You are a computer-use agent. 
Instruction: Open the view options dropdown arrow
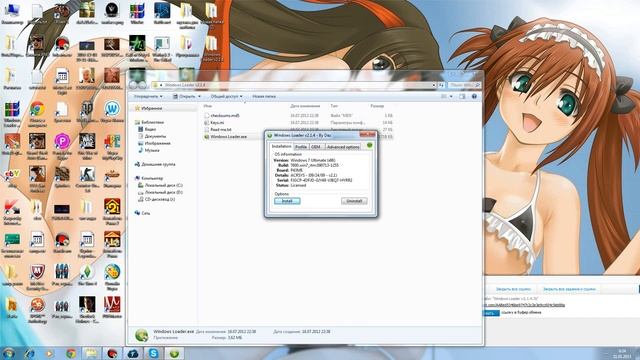point(451,96)
